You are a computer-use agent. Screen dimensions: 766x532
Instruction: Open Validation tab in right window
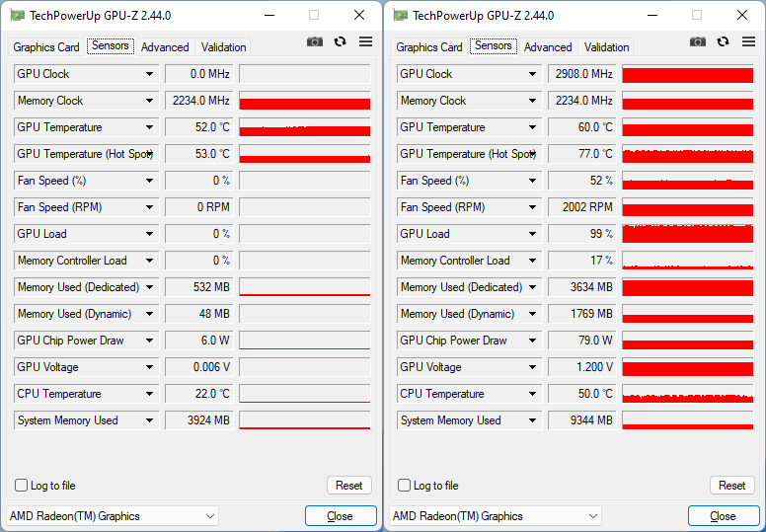click(606, 47)
